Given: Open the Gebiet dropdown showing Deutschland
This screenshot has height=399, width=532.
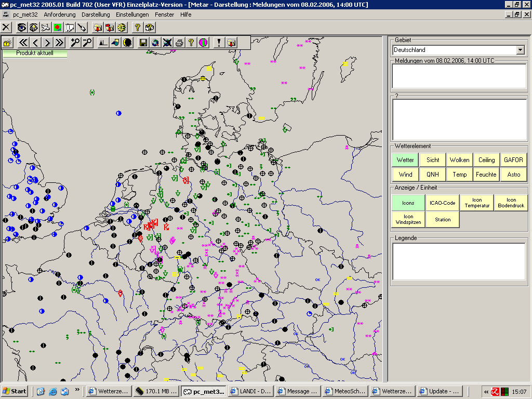Looking at the screenshot, I should point(520,50).
